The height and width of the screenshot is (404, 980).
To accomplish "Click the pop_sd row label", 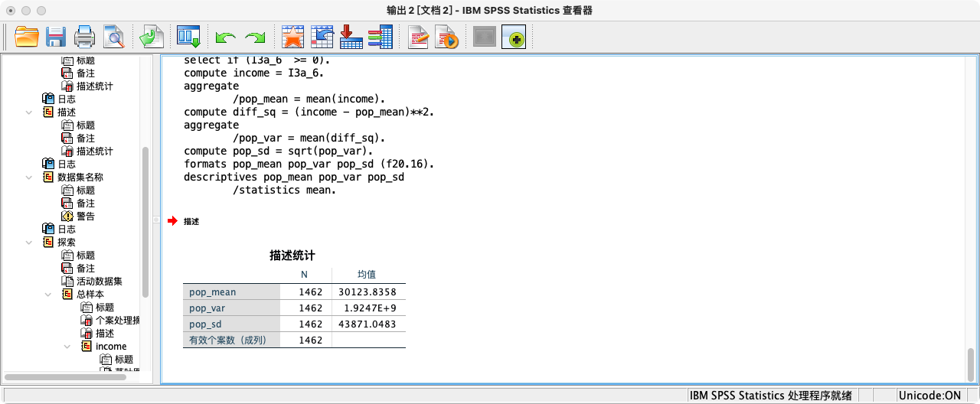I will click(x=206, y=324).
